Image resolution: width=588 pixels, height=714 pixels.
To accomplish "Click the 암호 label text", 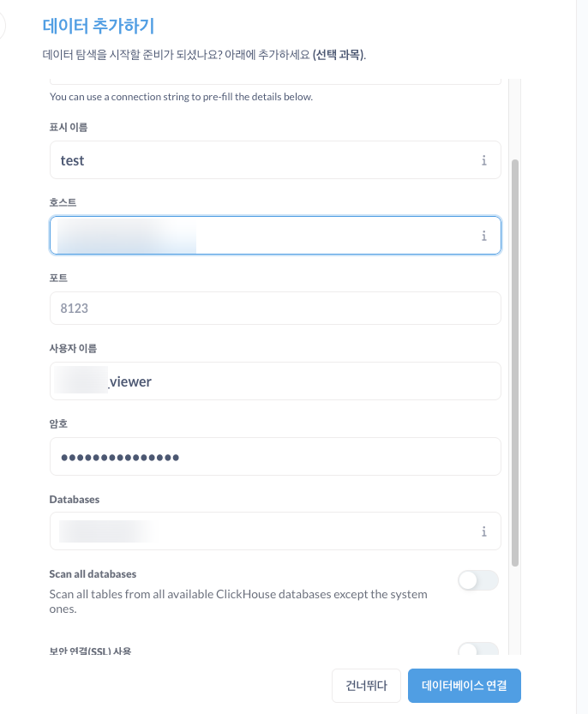I will [58, 423].
